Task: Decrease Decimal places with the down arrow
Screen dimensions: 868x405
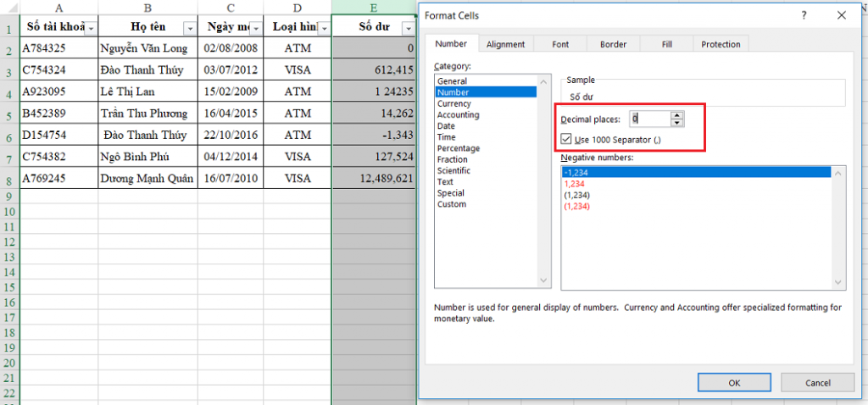Action: pos(676,124)
